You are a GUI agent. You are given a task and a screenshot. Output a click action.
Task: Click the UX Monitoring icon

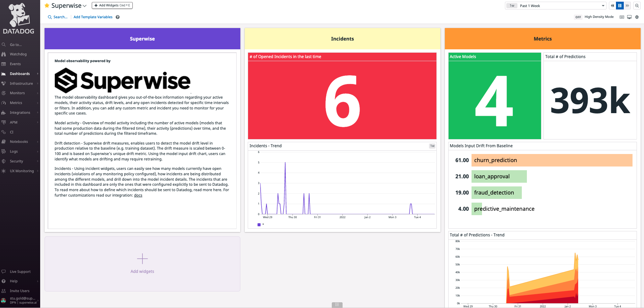[4, 171]
